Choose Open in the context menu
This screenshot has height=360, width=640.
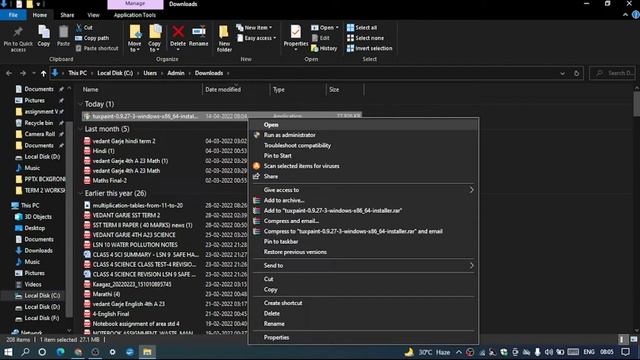tap(363, 125)
